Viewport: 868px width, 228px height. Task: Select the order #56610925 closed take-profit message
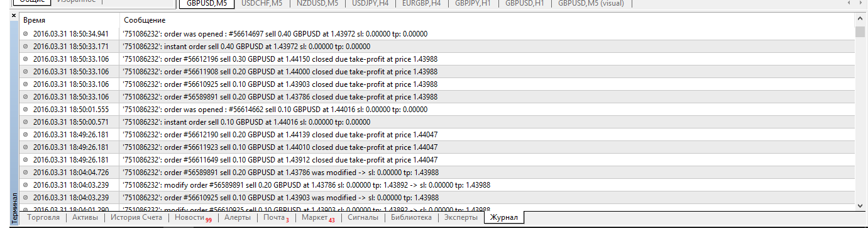(x=280, y=84)
